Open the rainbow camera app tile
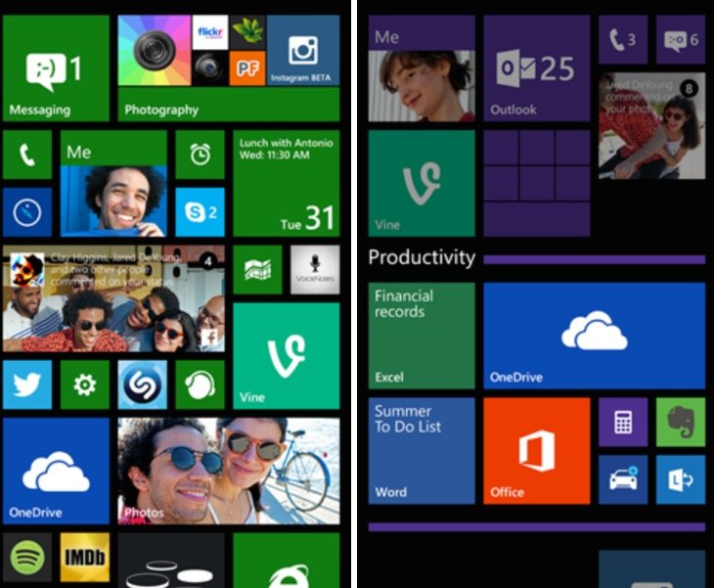 click(x=155, y=50)
